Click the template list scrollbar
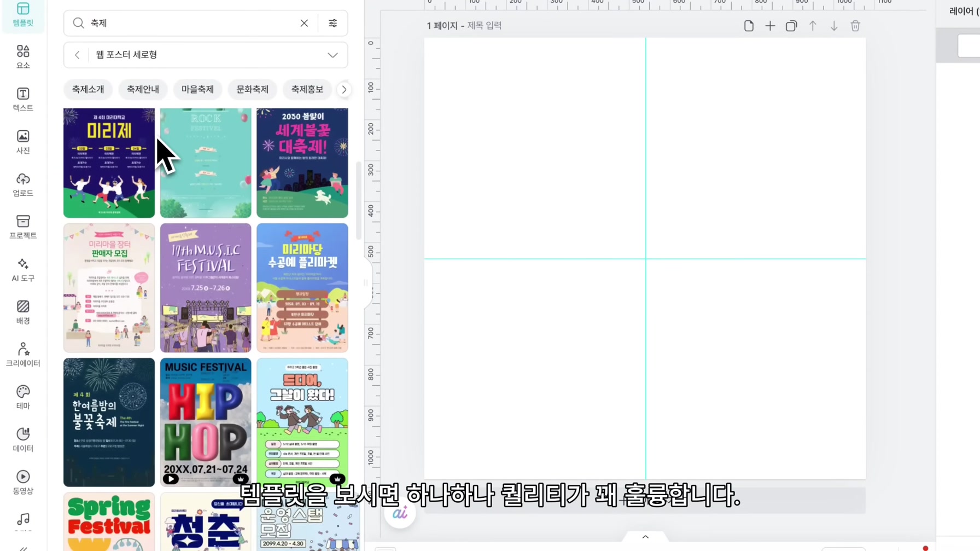This screenshot has height=551, width=980. [359, 201]
